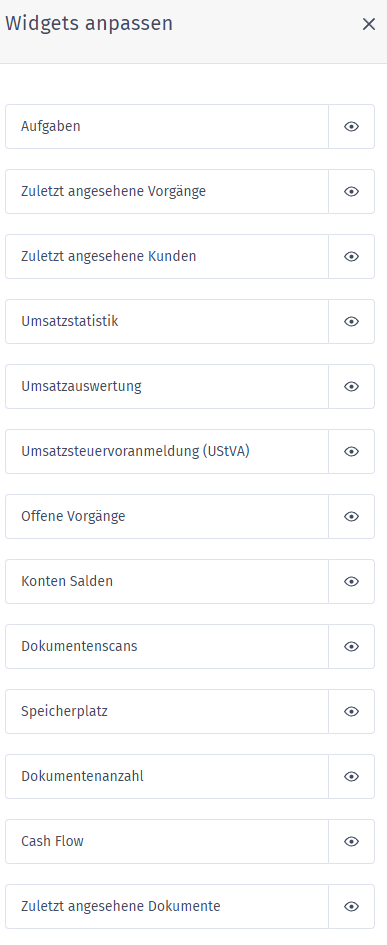The height and width of the screenshot is (945, 387).
Task: Toggle Zuletzt angesehene Dokumente visibility
Action: click(351, 907)
